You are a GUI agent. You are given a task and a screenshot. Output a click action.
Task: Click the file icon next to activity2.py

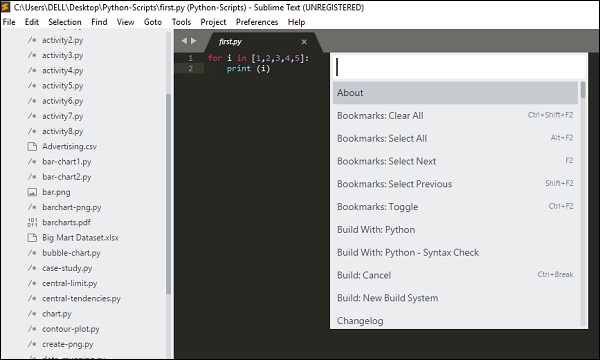pyautogui.click(x=32, y=40)
